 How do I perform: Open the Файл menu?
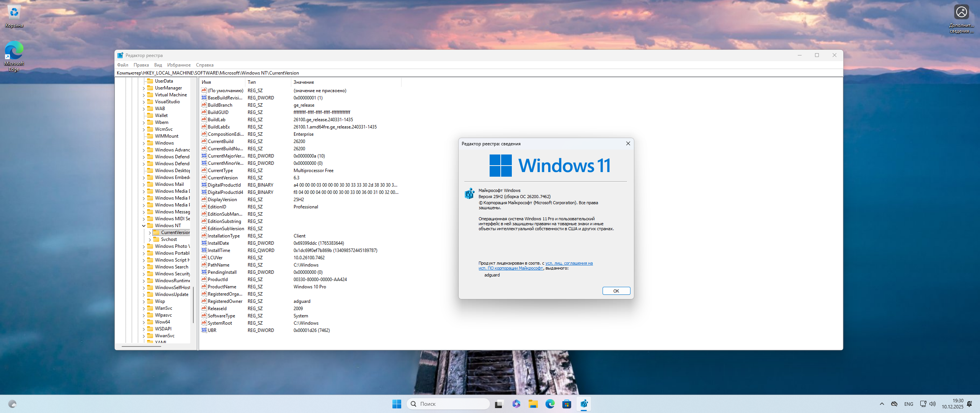(122, 65)
